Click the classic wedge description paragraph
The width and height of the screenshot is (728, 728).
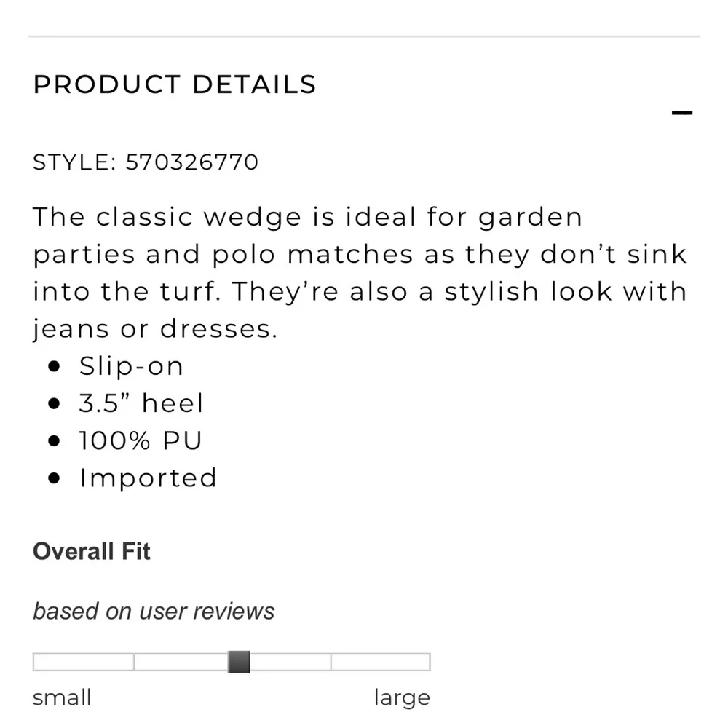tap(360, 273)
